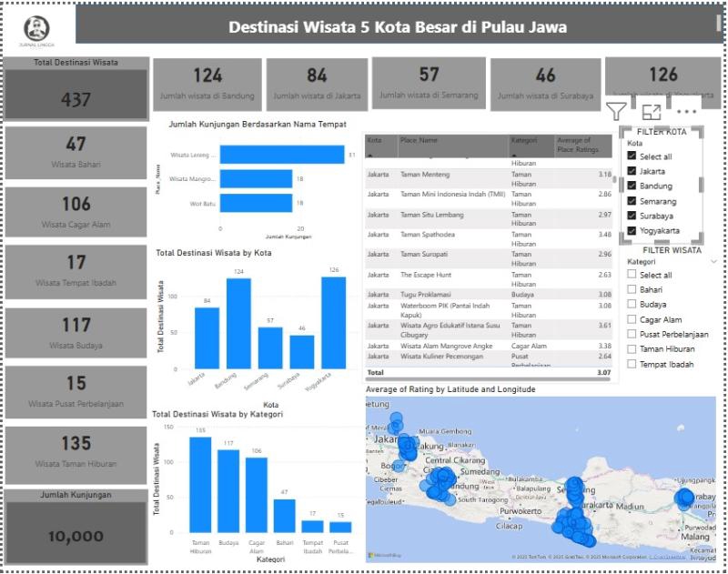
Task: Select the Tugu Proklamasi table row
Action: 489,294
